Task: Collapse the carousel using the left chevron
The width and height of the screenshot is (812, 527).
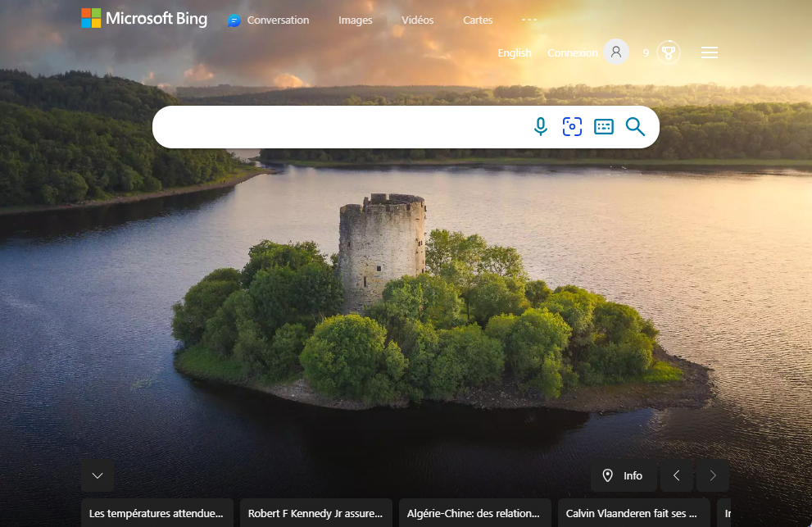Action: (x=676, y=475)
